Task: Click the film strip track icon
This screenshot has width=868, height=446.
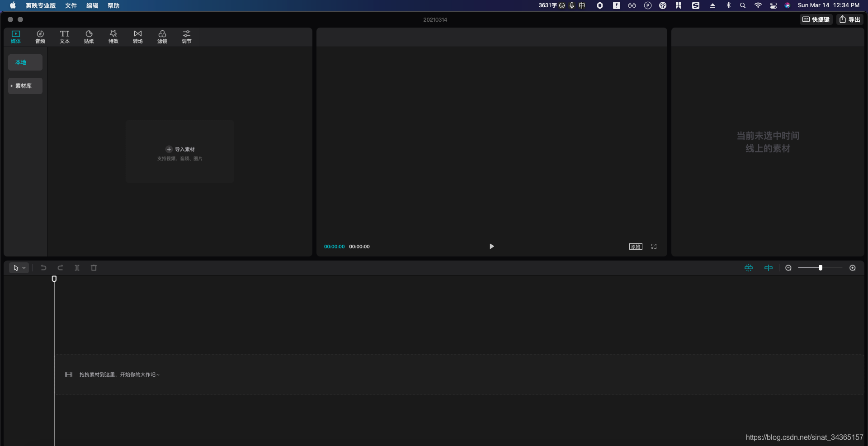Action: (x=69, y=375)
